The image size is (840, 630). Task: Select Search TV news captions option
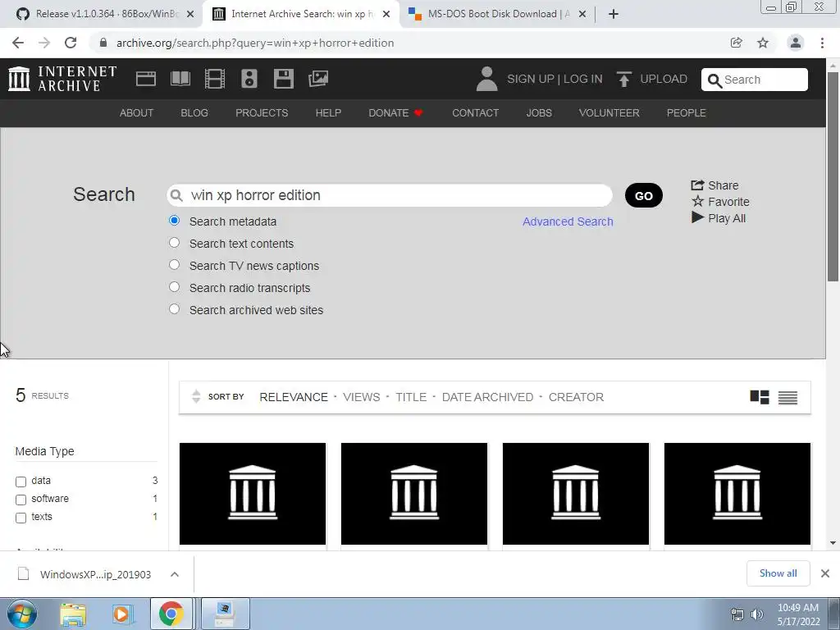click(x=174, y=265)
